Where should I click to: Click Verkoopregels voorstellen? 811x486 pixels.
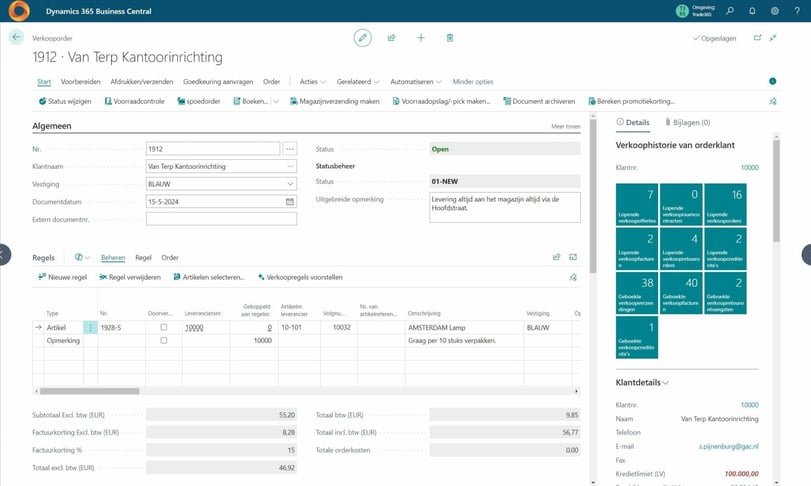[300, 277]
